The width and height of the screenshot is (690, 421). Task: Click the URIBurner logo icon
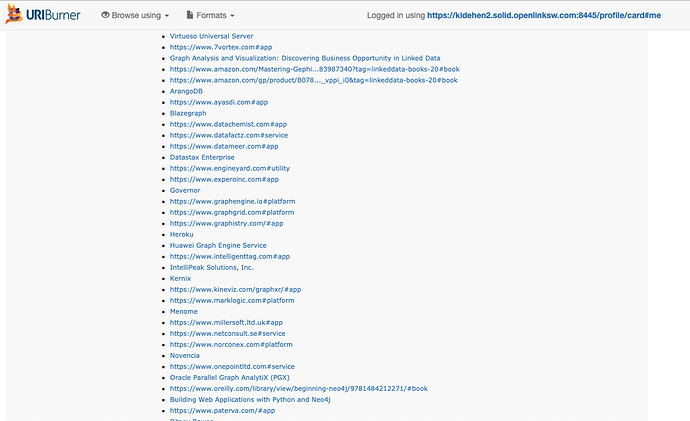coord(14,14)
